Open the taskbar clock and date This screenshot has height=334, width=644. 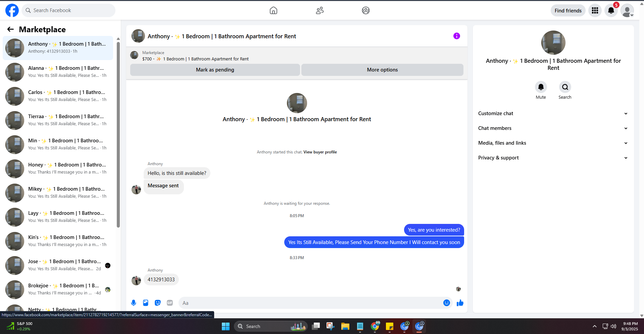point(630,326)
